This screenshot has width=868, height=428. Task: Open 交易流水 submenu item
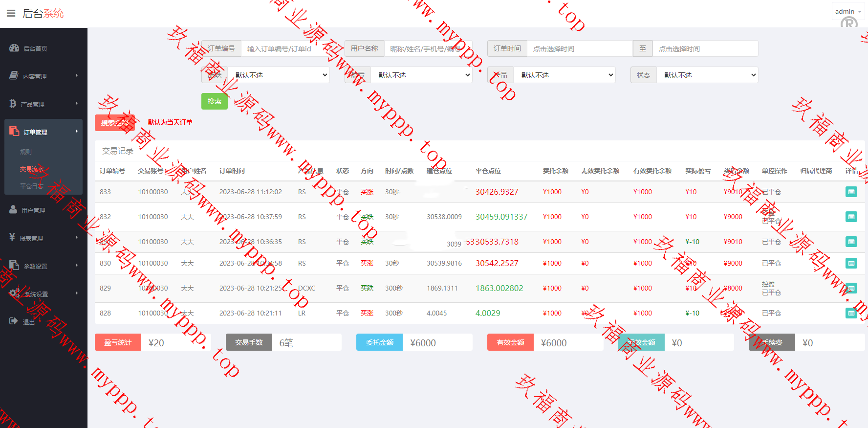[x=32, y=169]
